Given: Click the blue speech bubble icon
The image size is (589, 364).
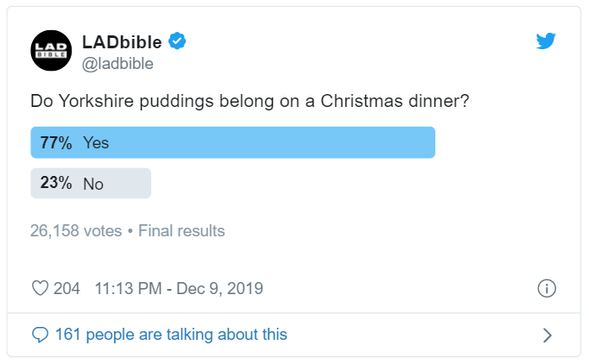Looking at the screenshot, I should [x=40, y=335].
